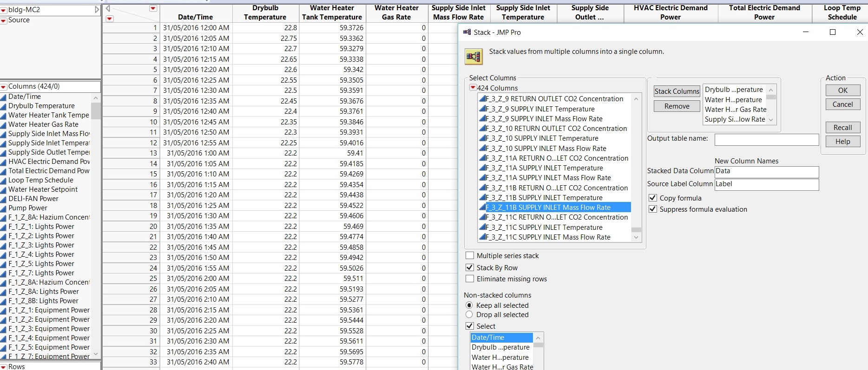Click icon of F_3_Z_11C SUPPLY INLET Mass Flow Rate

click(x=482, y=237)
